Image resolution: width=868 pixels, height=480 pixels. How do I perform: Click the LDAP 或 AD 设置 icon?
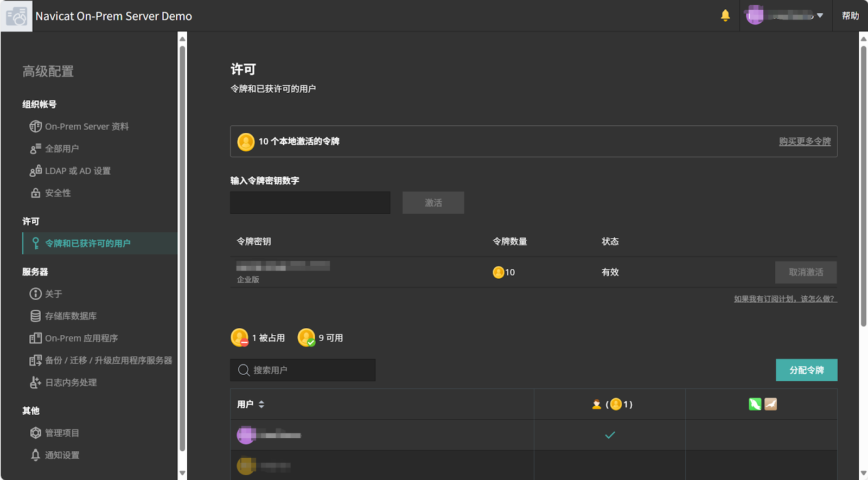click(35, 171)
